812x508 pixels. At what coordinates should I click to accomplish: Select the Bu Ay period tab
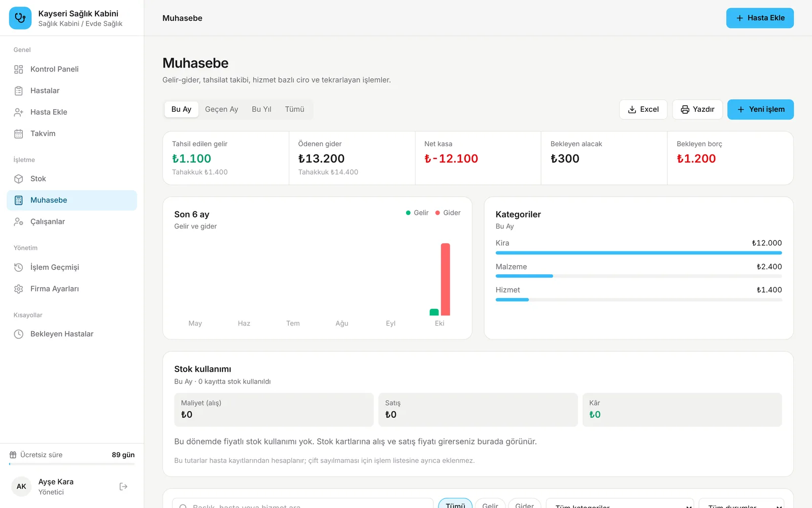coord(181,109)
